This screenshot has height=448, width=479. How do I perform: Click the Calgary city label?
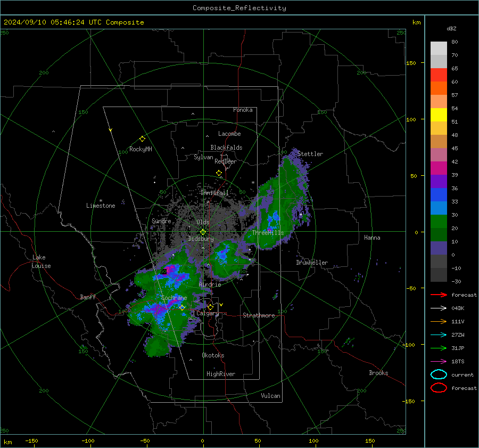point(208,313)
